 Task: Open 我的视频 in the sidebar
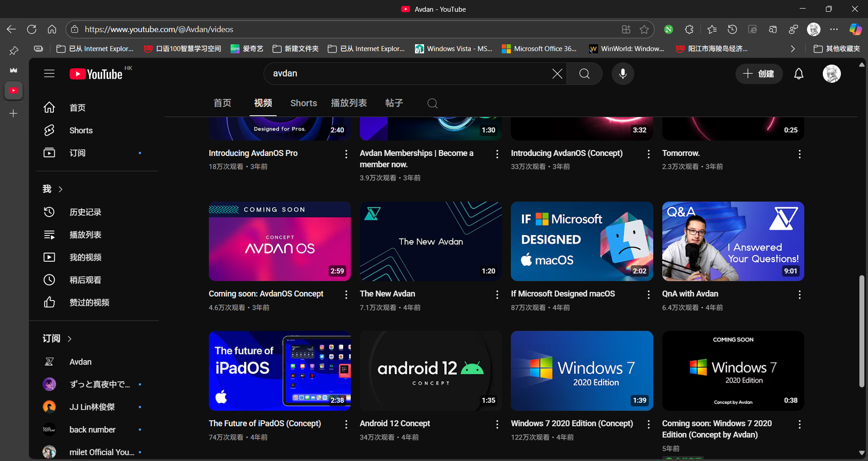[97, 257]
